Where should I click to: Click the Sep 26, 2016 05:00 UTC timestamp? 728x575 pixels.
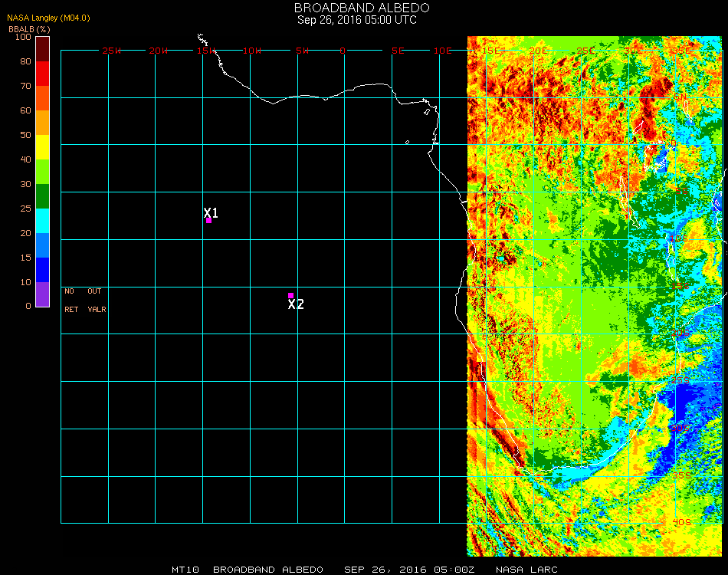click(x=357, y=20)
